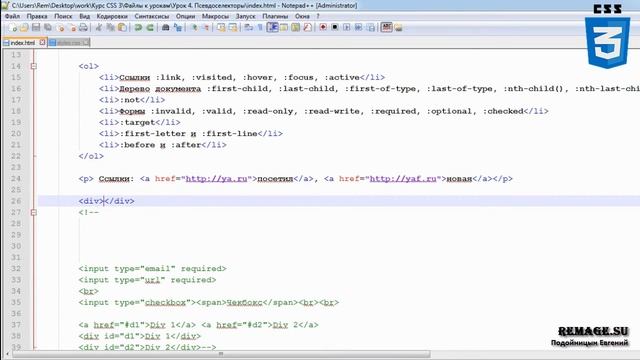
Task: Switch to the second tab beside index.html
Action: pyautogui.click(x=69, y=42)
